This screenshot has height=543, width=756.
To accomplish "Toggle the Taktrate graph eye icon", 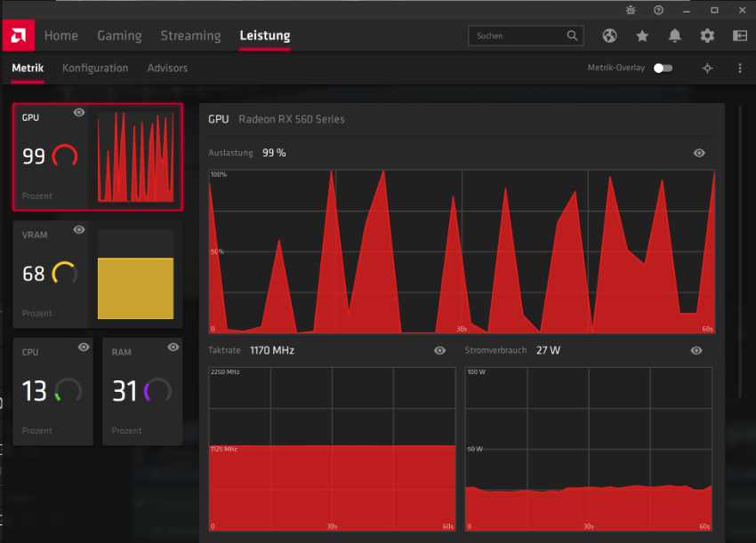I will [x=439, y=351].
